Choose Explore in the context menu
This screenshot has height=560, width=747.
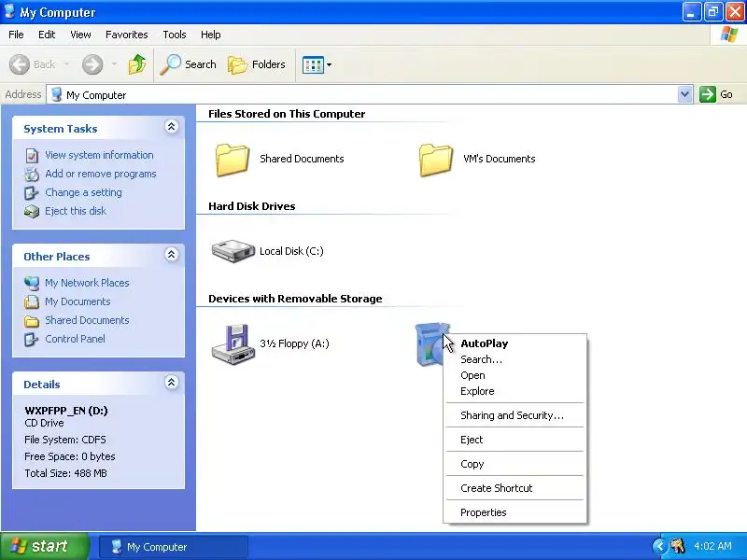515,391
